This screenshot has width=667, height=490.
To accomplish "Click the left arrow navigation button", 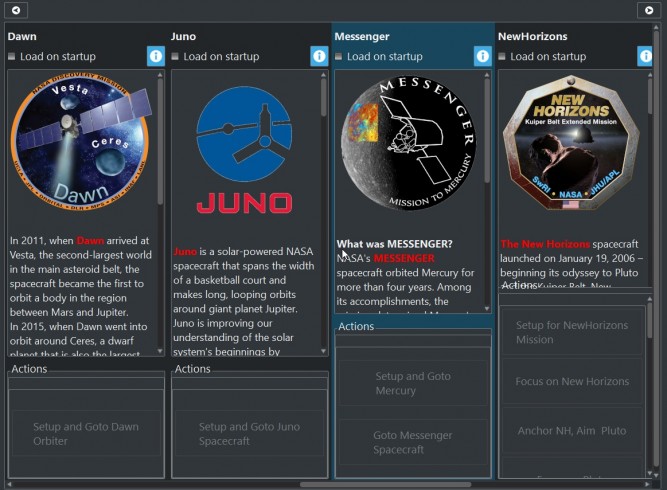I will click(16, 10).
